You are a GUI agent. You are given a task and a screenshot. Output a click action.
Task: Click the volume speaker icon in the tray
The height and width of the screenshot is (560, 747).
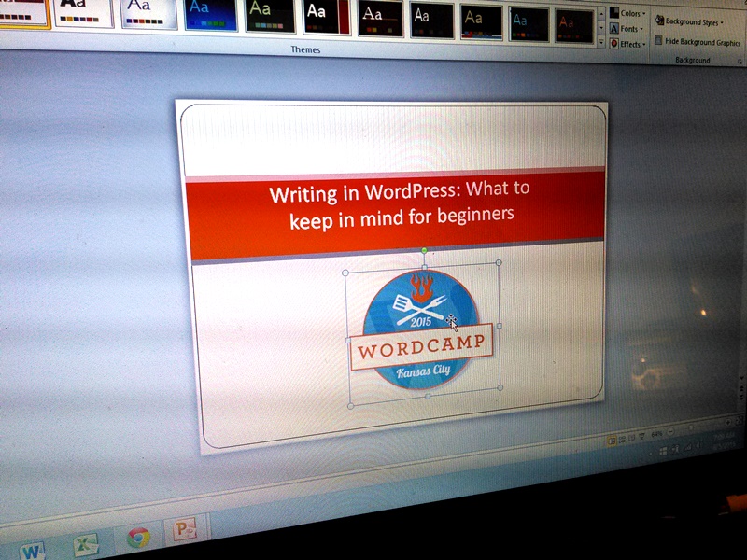[x=698, y=446]
